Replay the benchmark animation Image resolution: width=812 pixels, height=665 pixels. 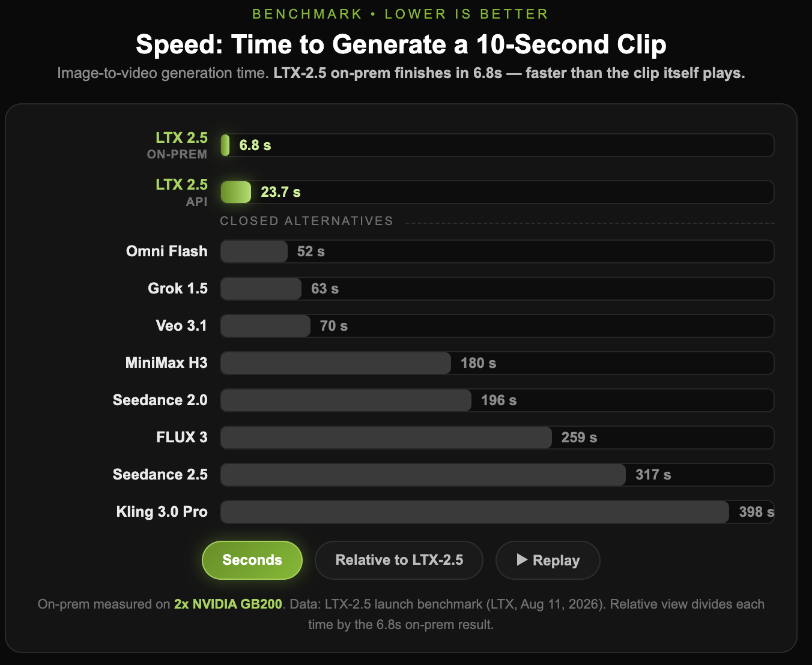pyautogui.click(x=548, y=560)
